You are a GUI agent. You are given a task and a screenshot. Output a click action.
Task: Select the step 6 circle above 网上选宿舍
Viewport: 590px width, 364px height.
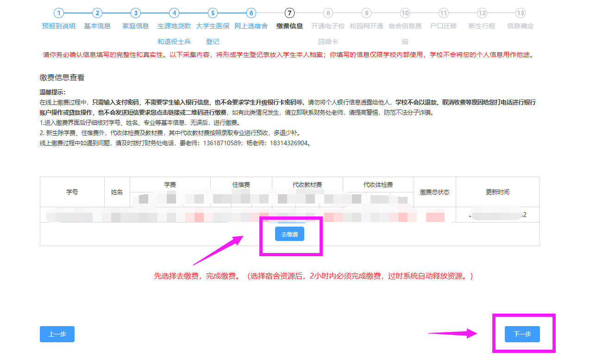coord(251,13)
